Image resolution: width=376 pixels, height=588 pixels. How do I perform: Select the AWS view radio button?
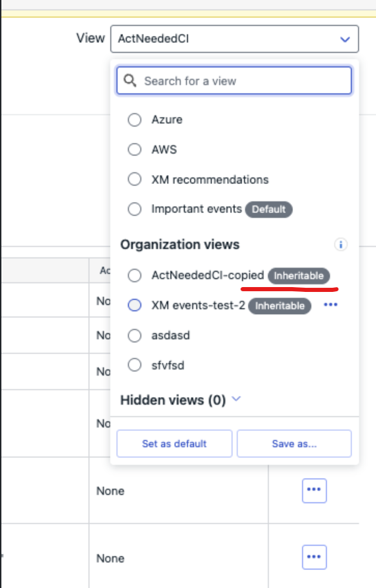[135, 149]
